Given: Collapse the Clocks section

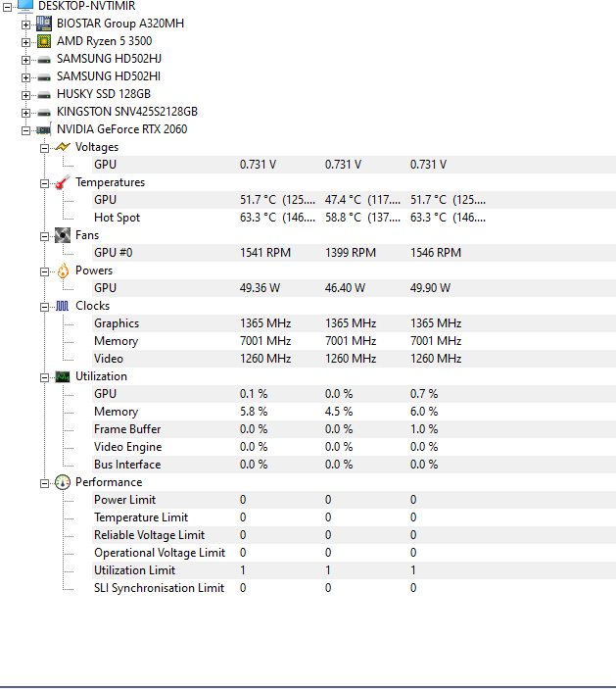Looking at the screenshot, I should coord(44,307).
